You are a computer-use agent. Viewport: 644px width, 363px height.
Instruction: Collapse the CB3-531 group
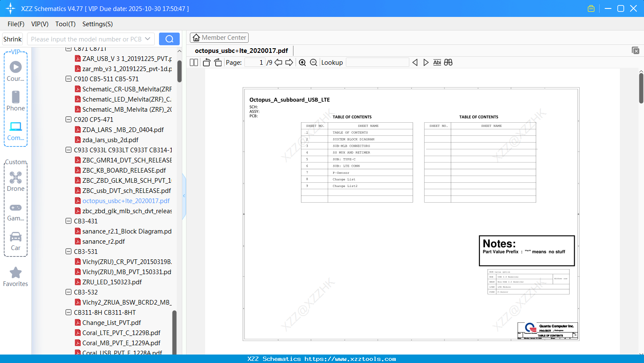tap(69, 251)
